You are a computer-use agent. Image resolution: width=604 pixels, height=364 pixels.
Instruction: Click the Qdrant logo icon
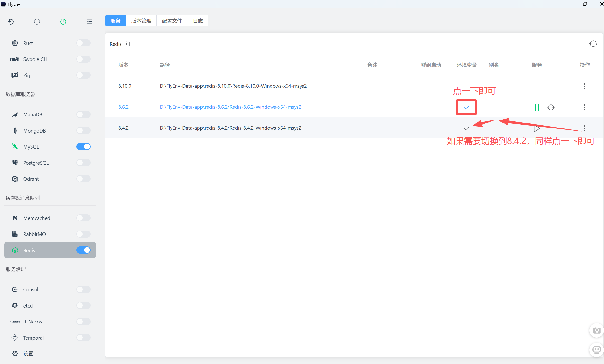[15, 179]
